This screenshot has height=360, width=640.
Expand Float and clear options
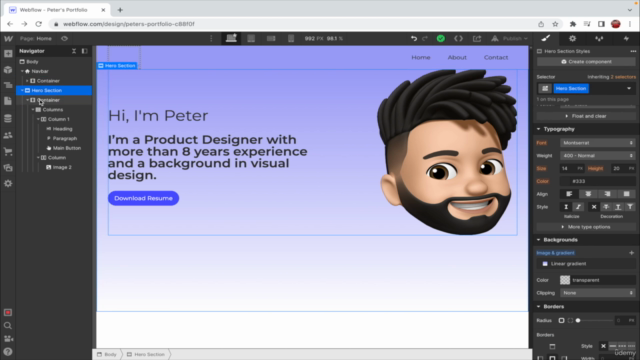[586, 116]
